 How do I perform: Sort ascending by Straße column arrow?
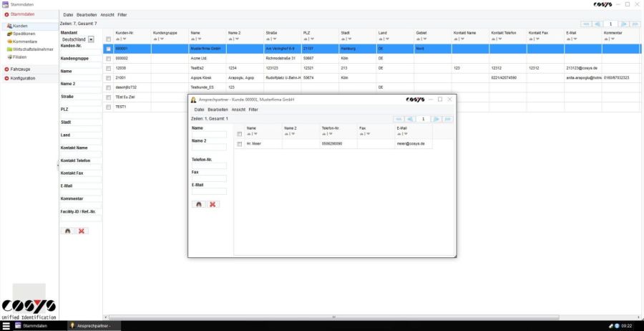pyautogui.click(x=268, y=39)
